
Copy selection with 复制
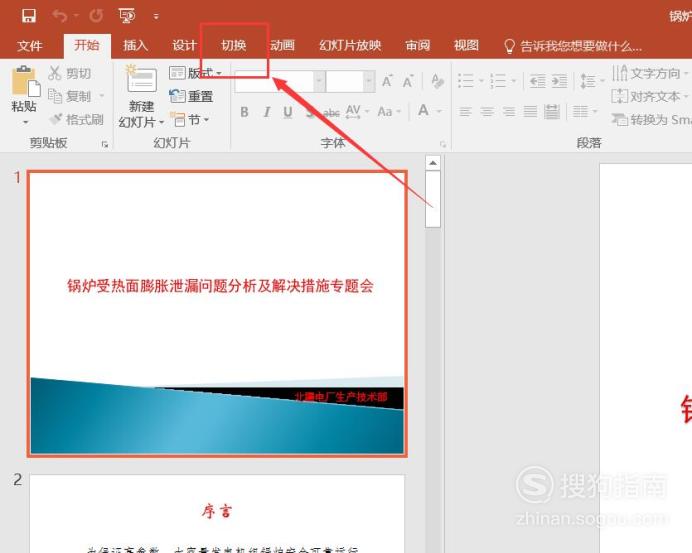pos(69,96)
